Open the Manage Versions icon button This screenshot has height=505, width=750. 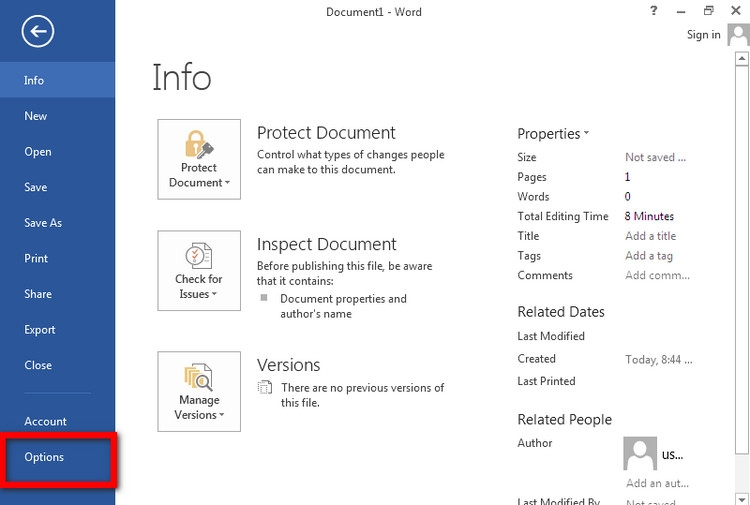click(199, 392)
